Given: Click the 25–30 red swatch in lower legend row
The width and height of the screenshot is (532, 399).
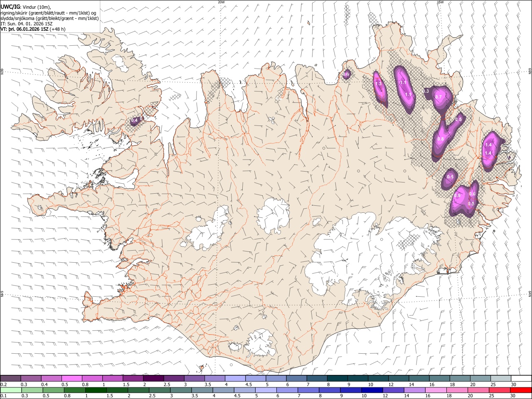Looking at the screenshot, I should [500, 390].
